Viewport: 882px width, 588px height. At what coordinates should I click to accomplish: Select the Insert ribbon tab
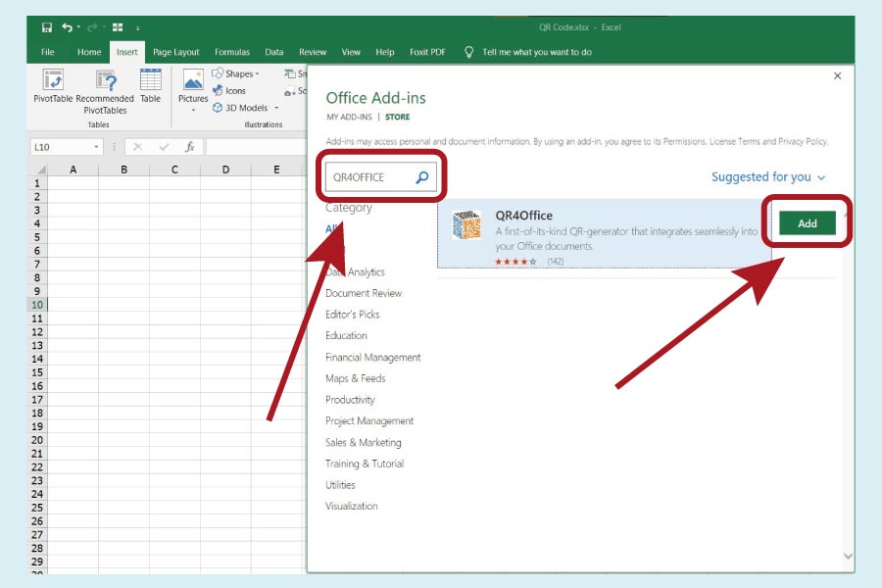click(x=127, y=52)
